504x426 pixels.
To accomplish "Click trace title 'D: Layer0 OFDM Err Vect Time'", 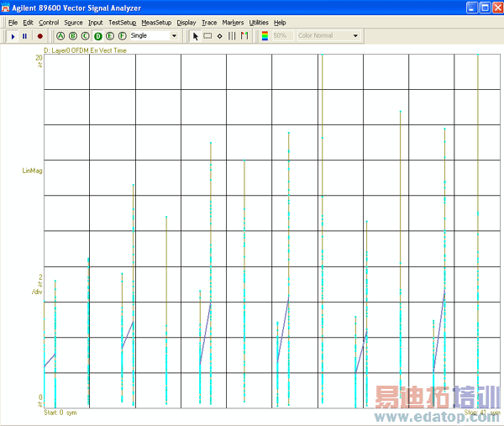I will click(x=85, y=50).
